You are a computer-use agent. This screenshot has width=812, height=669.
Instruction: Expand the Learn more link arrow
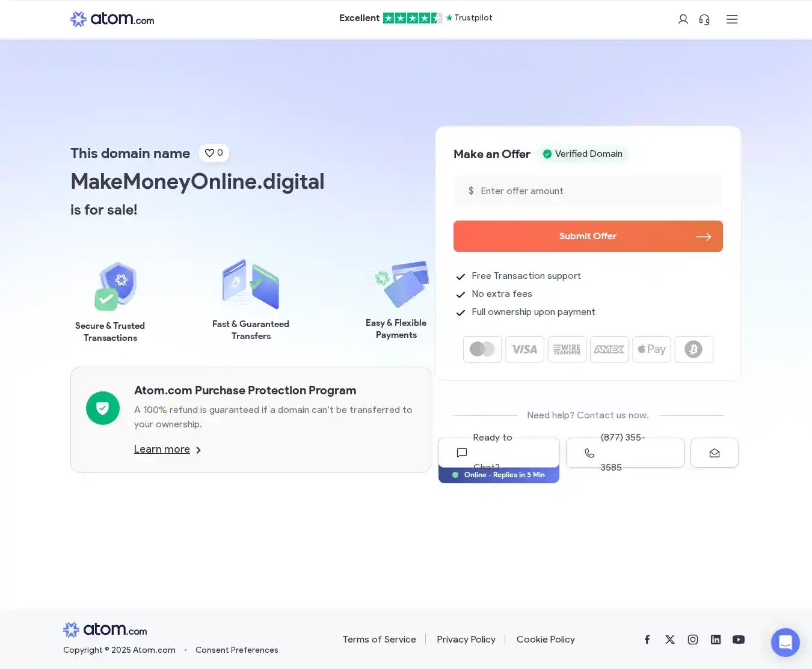tap(198, 450)
